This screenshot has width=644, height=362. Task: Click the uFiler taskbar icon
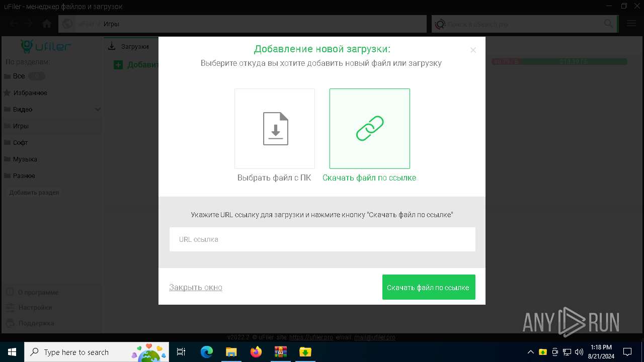click(x=305, y=352)
